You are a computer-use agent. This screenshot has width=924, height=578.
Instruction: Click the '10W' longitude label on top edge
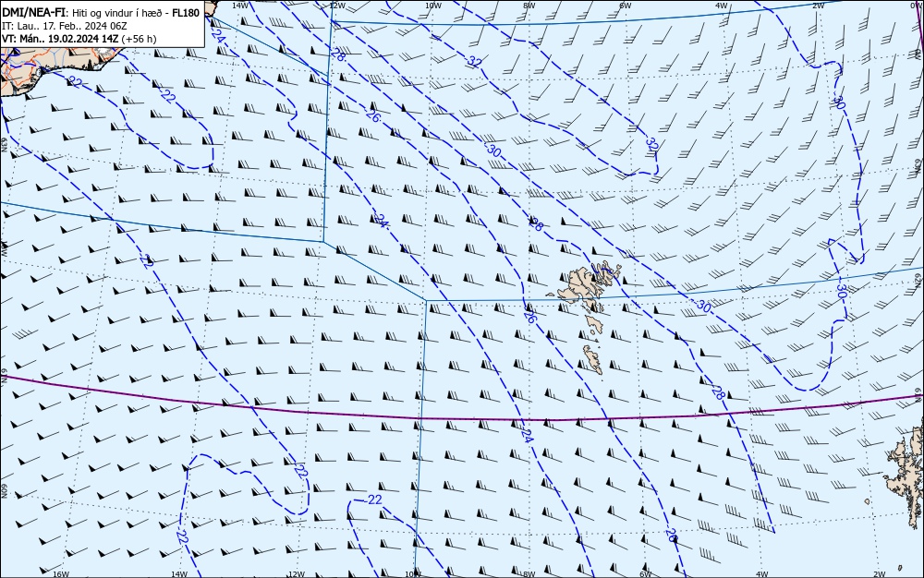pyautogui.click(x=433, y=6)
